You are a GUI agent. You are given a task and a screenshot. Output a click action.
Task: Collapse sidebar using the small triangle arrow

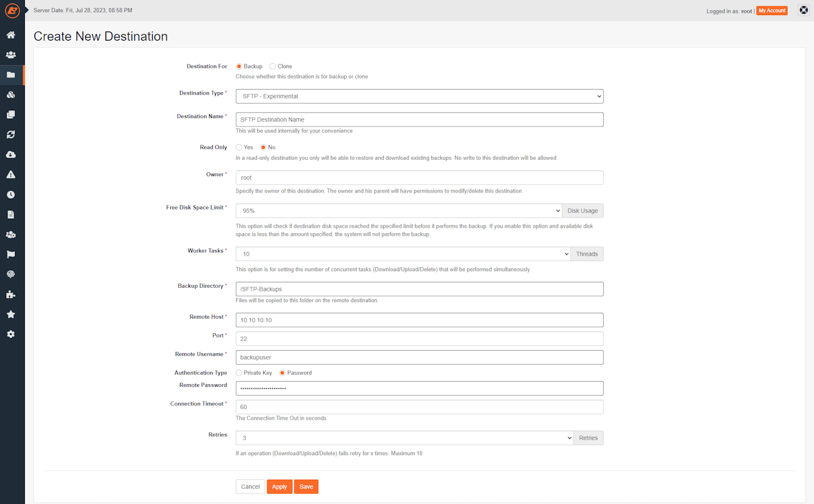coord(27,10)
